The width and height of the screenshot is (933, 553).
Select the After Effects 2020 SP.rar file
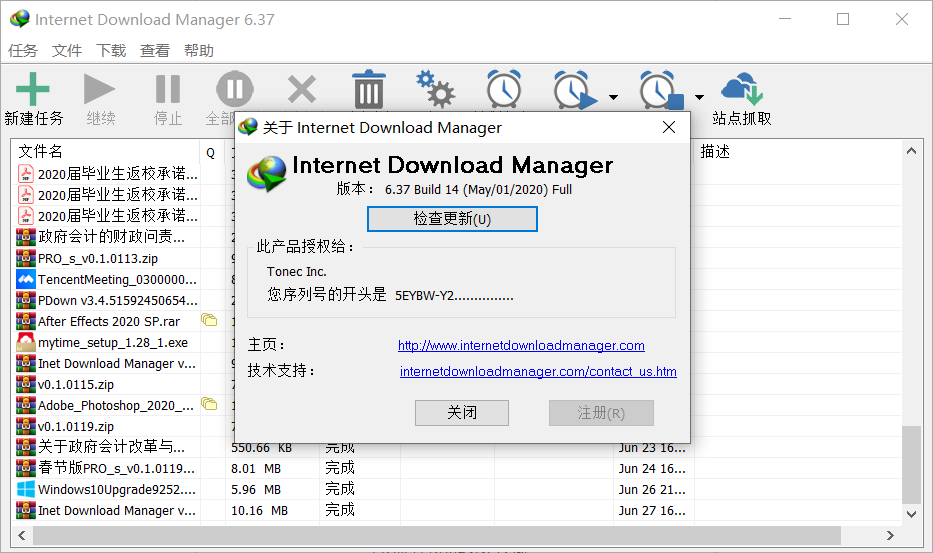[108, 322]
